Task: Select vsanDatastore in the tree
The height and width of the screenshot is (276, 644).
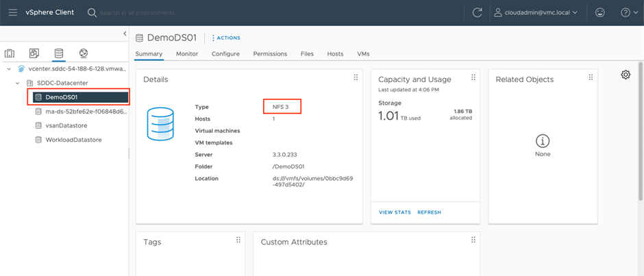Action: (x=66, y=125)
